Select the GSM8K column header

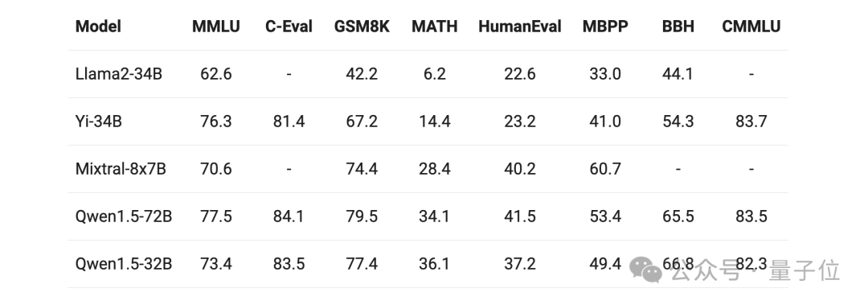coord(362,26)
